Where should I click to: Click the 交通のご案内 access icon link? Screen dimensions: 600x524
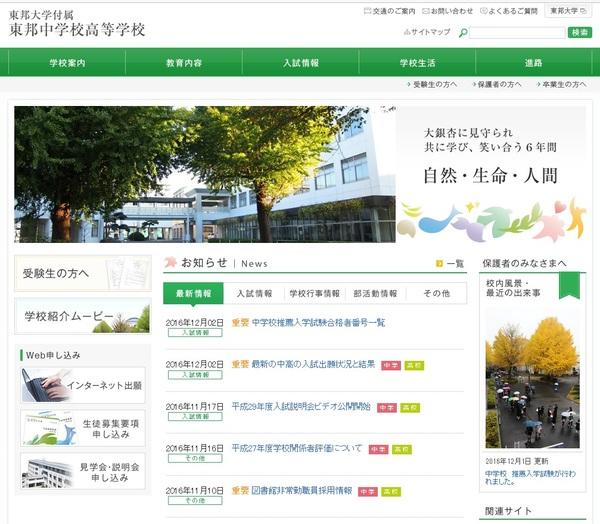tap(368, 11)
